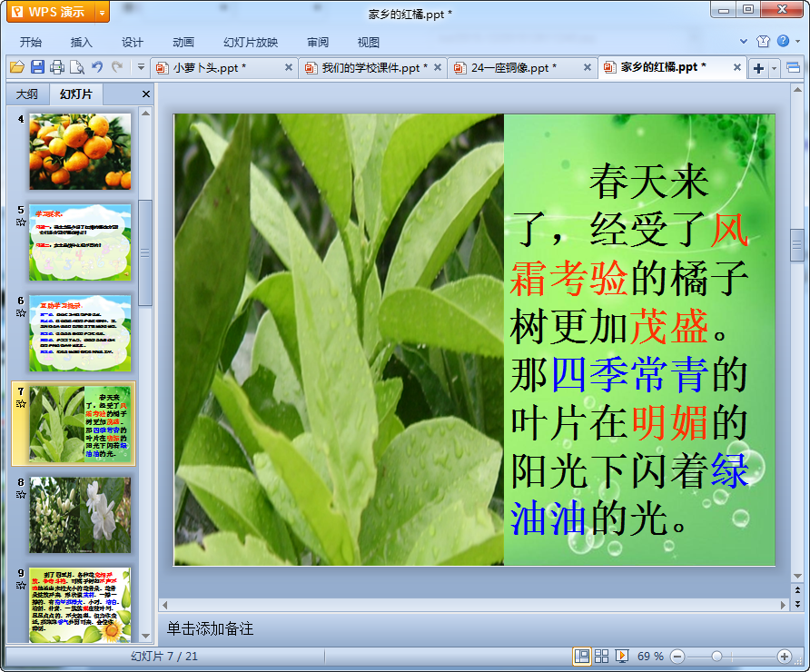Expand the WPS 演示 application menu arrow
Screen dimensions: 810x672
(x=102, y=13)
